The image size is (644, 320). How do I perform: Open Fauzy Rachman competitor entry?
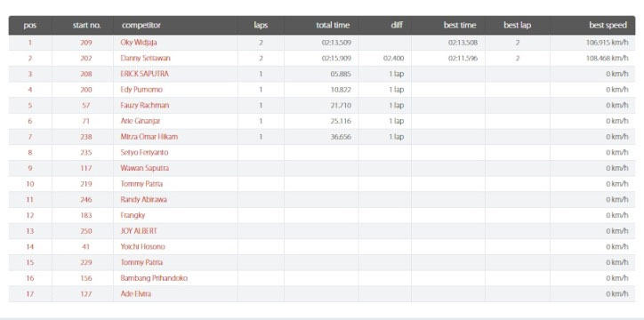coord(145,106)
